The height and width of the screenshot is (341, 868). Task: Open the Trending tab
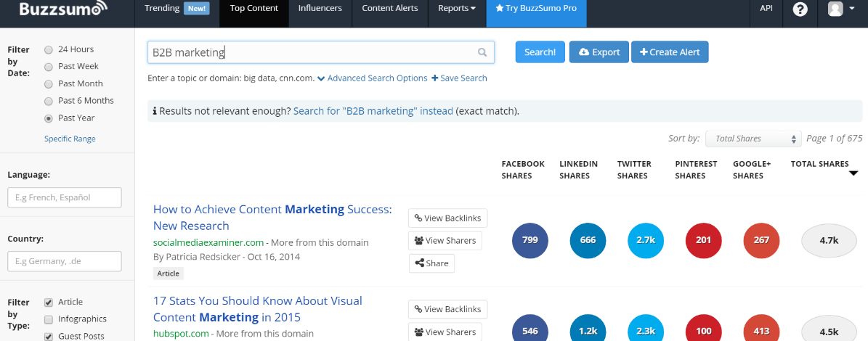177,8
